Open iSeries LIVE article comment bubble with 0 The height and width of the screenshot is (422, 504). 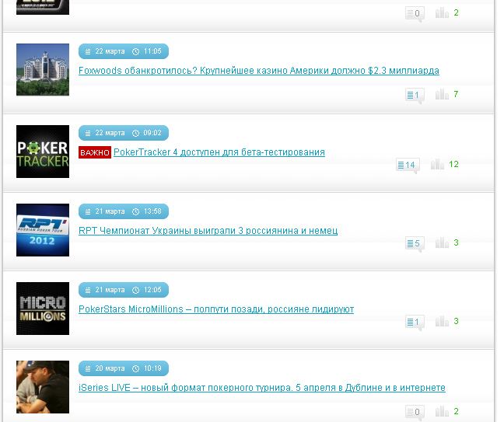coord(415,412)
